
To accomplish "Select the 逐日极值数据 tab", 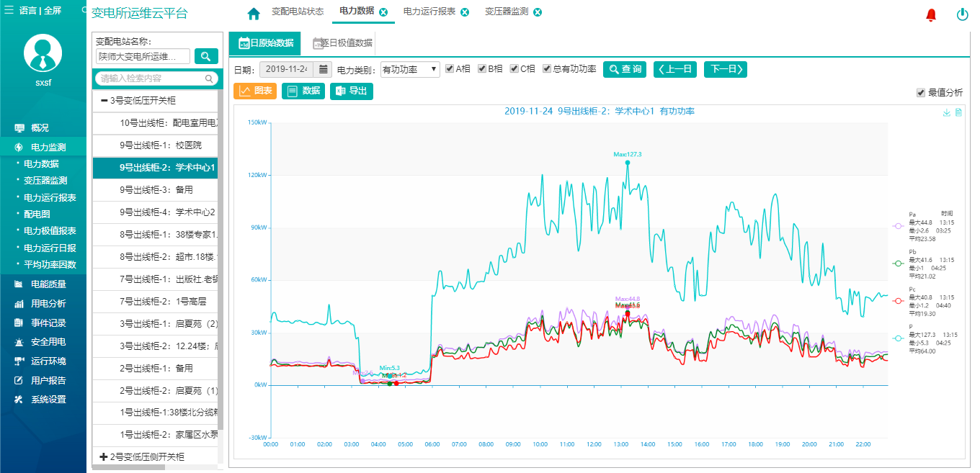I will (343, 43).
